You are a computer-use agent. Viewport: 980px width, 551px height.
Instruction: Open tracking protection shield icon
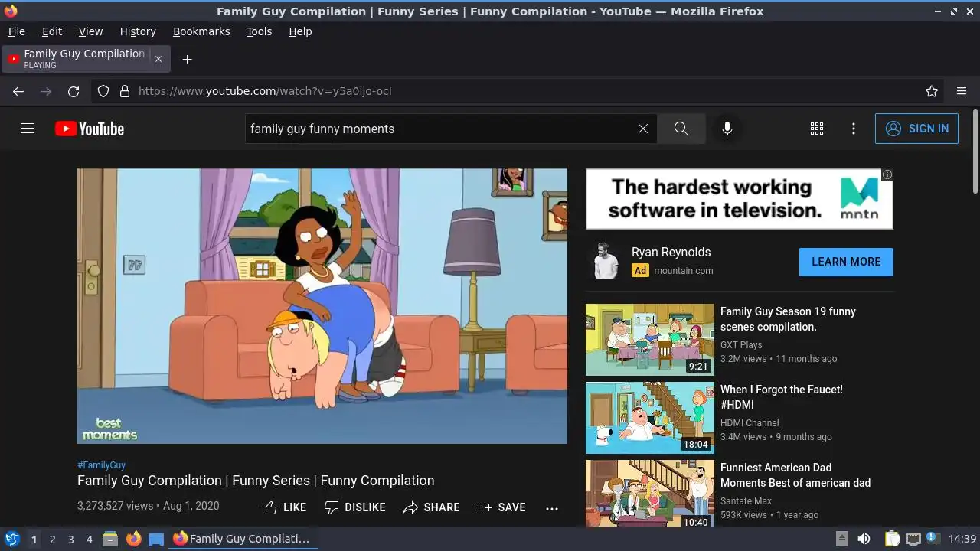click(x=103, y=91)
